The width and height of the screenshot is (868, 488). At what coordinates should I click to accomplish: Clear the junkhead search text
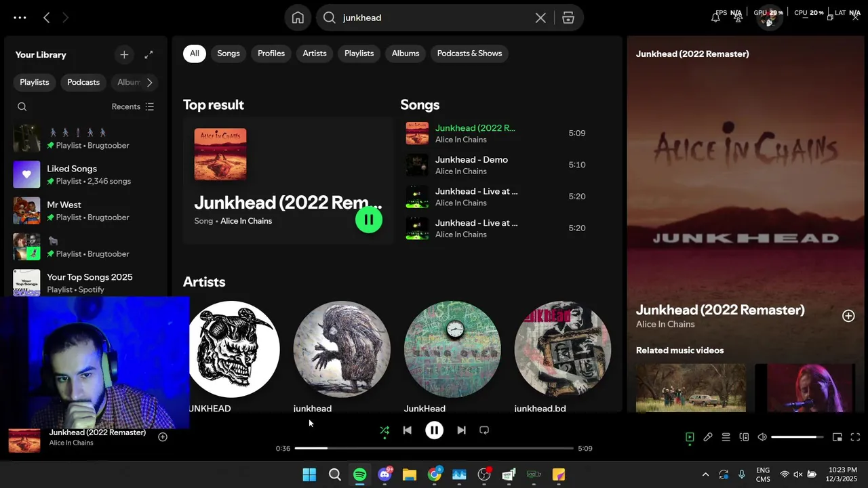(540, 18)
